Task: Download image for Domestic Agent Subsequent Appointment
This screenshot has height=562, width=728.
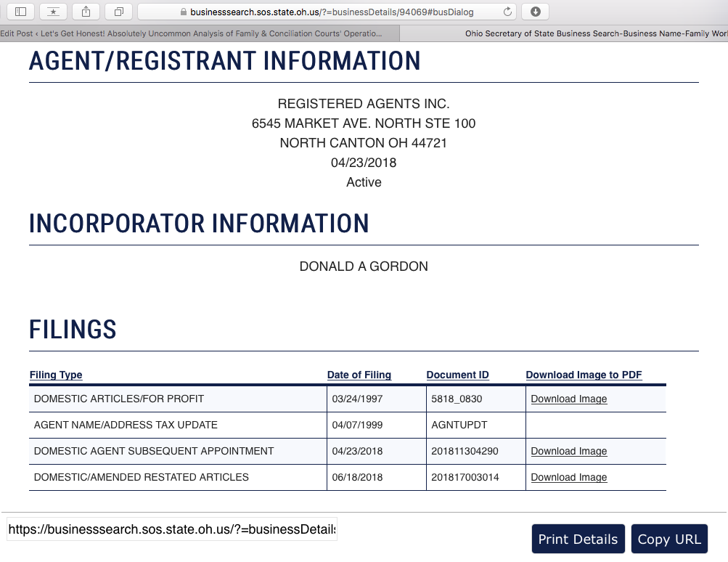Action: [x=568, y=451]
